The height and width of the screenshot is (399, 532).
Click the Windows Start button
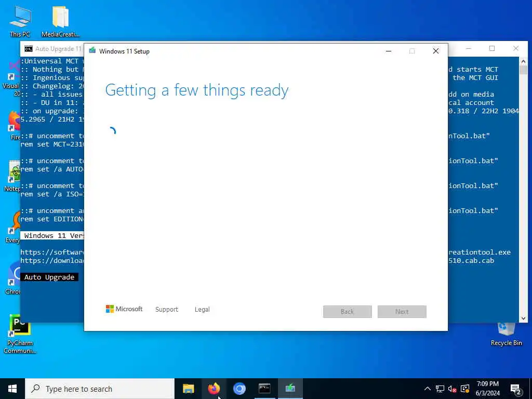(x=12, y=389)
